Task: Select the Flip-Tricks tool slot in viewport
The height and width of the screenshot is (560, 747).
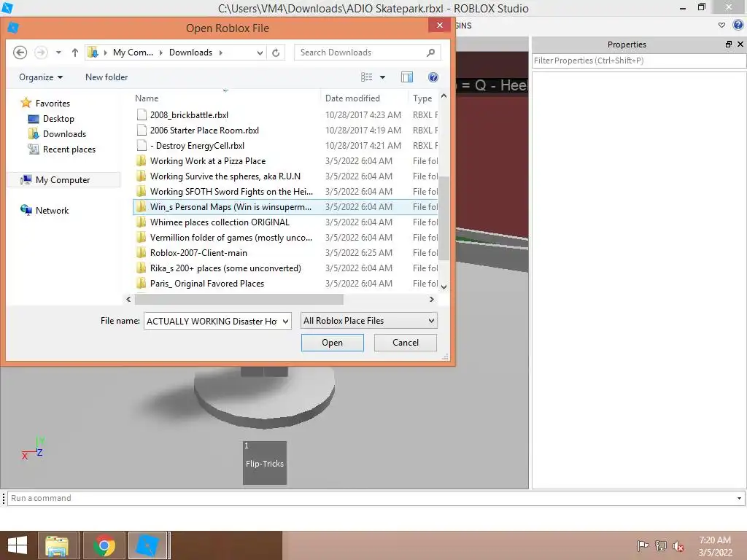Action: click(x=265, y=463)
